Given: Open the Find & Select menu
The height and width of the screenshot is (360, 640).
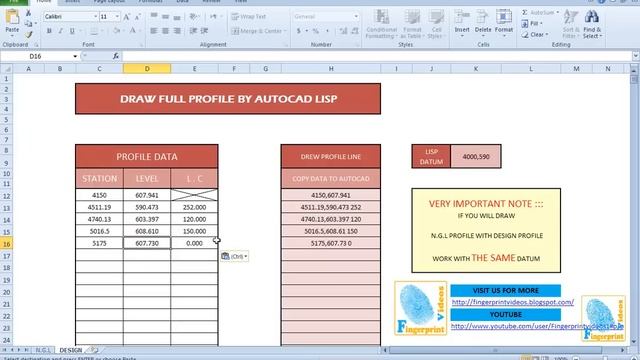Looking at the screenshot, I should click(592, 24).
